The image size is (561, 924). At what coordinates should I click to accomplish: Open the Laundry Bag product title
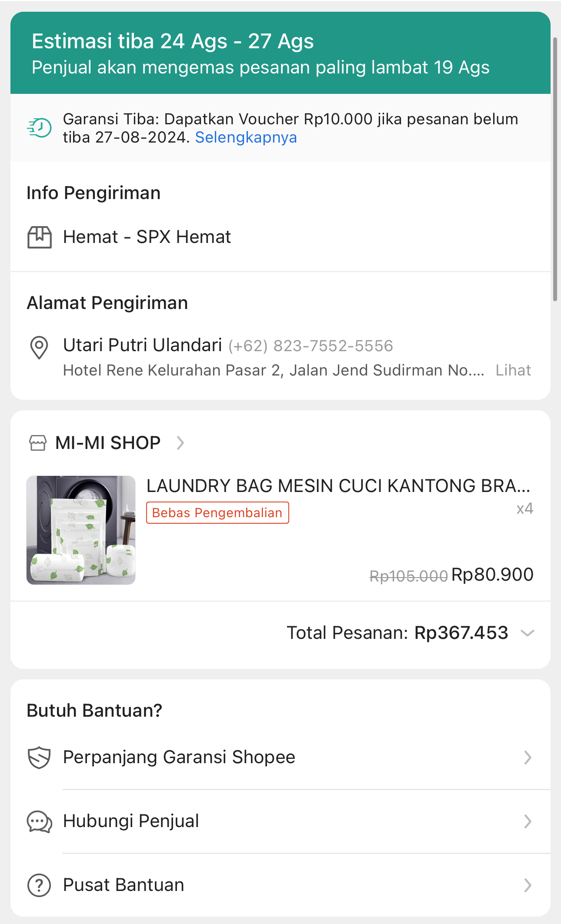click(x=338, y=486)
